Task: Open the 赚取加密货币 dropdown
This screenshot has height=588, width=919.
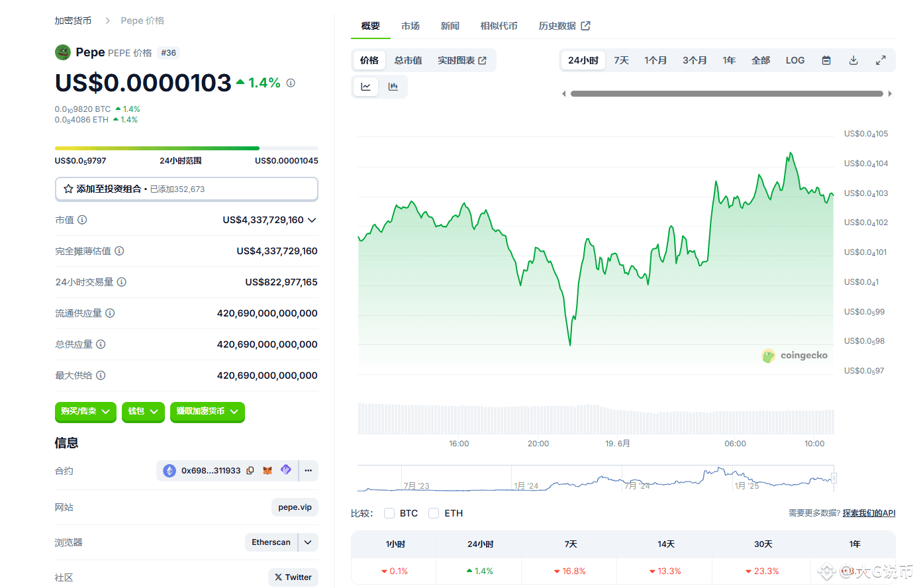Action: [207, 411]
